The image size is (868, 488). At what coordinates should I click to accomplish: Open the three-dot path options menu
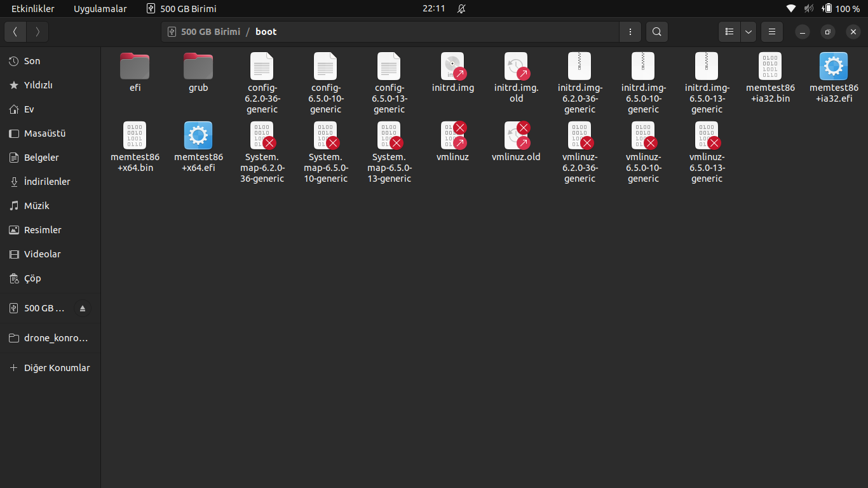click(x=630, y=32)
